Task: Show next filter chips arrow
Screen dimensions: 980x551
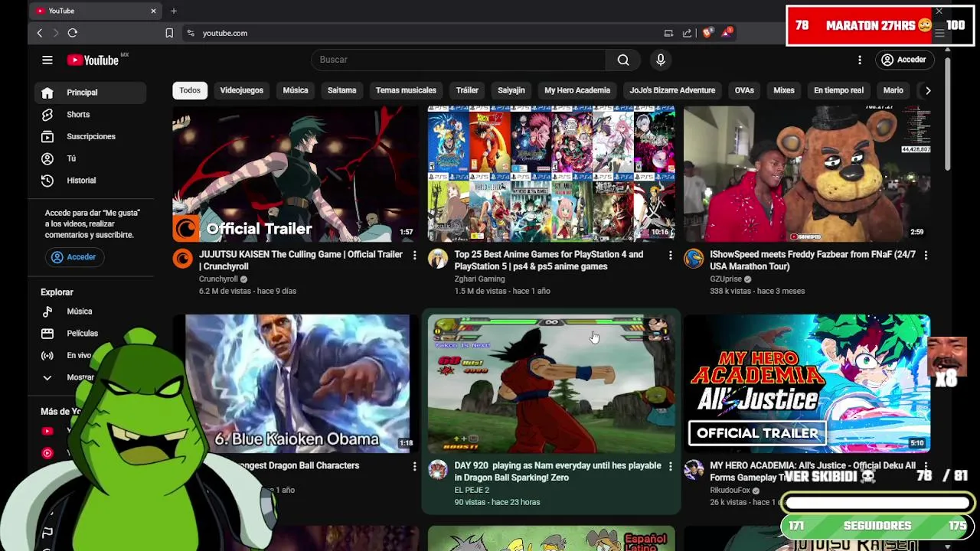Action: tap(928, 90)
